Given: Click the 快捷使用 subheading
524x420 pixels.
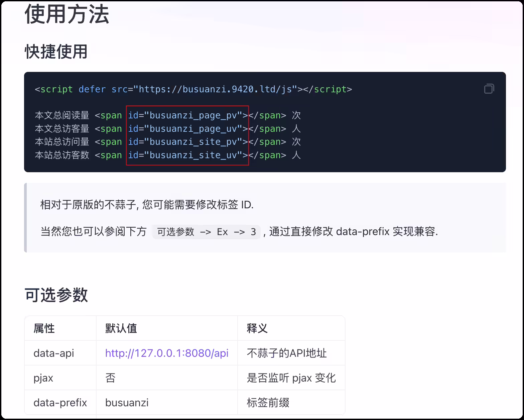Looking at the screenshot, I should 56,52.
